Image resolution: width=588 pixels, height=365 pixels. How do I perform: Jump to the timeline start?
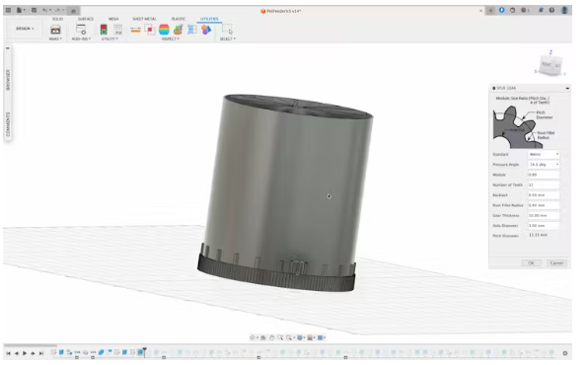click(x=8, y=353)
